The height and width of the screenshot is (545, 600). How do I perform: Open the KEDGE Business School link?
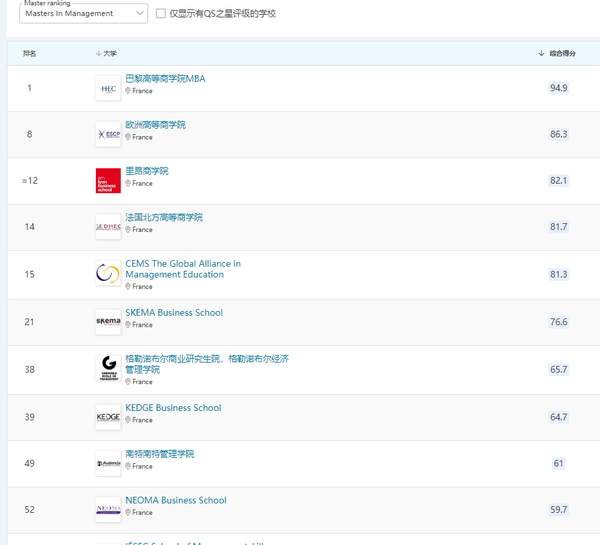click(173, 408)
